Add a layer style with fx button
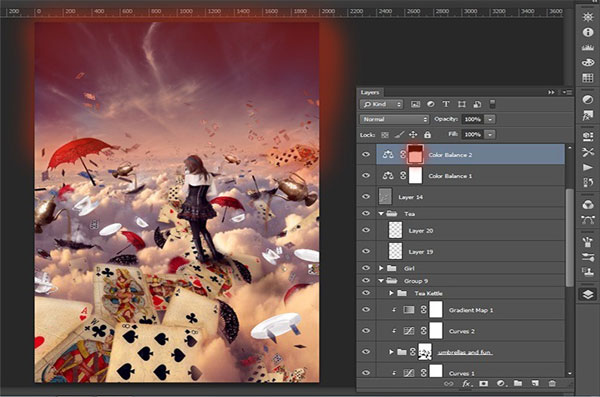 [466, 384]
